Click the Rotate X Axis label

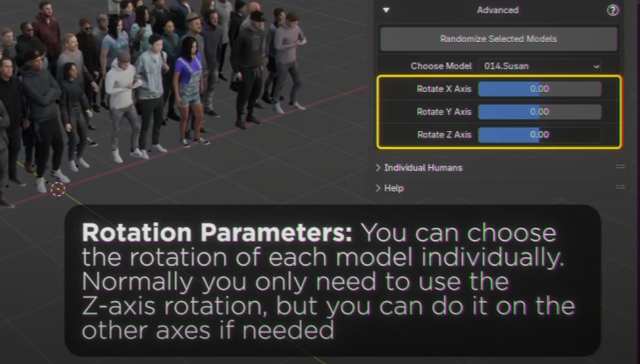pyautogui.click(x=444, y=89)
